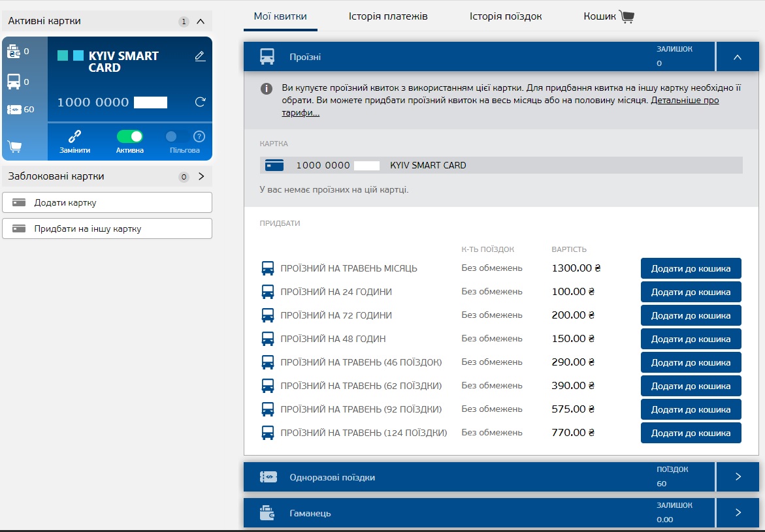Open the help question mark icon
The image size is (765, 532).
(199, 136)
